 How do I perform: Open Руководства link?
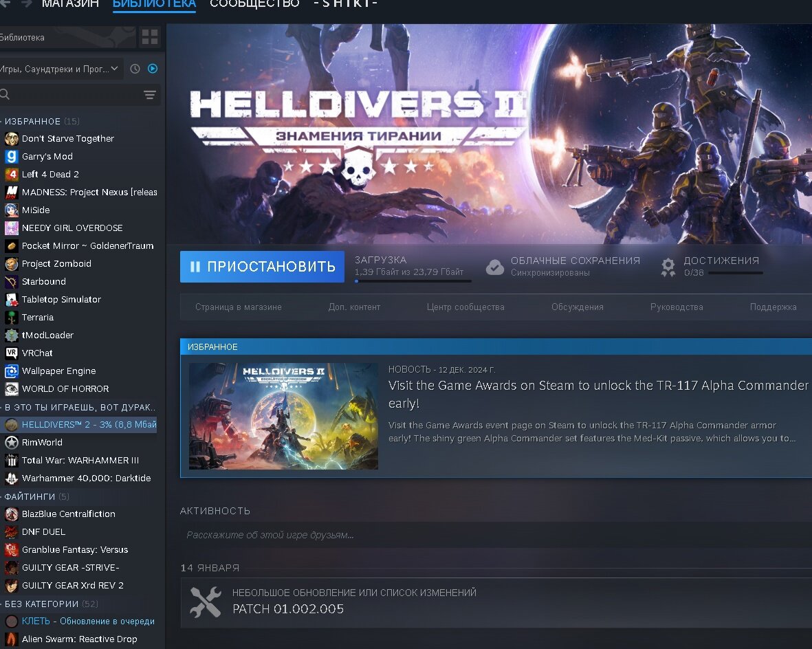[x=677, y=307]
